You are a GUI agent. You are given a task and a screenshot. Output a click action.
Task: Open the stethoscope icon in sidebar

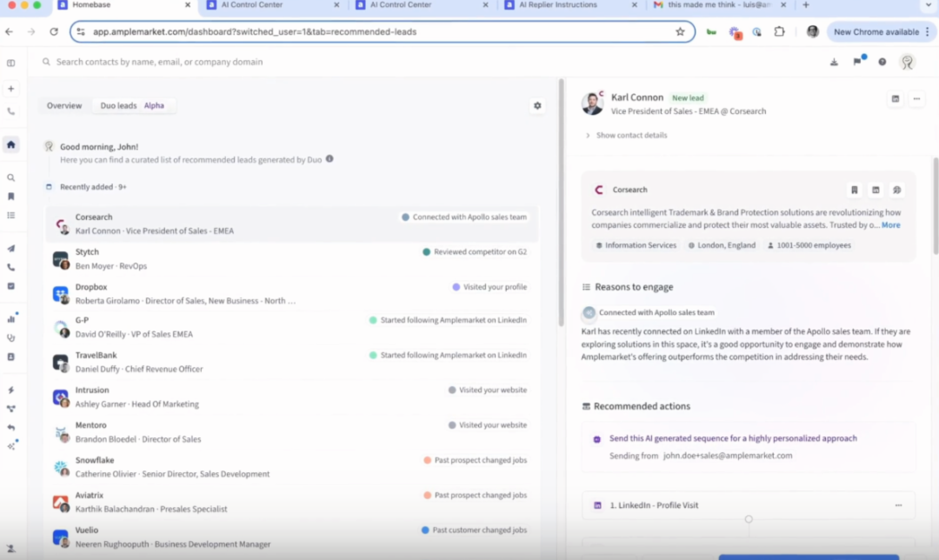click(x=10, y=337)
